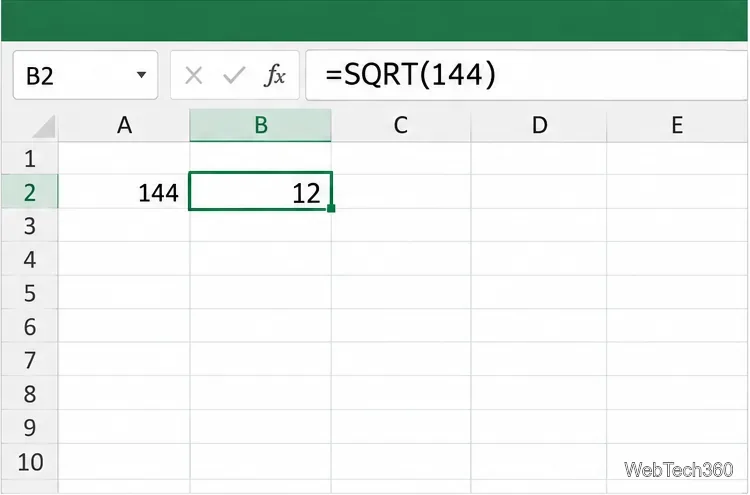Select column D header

point(539,125)
